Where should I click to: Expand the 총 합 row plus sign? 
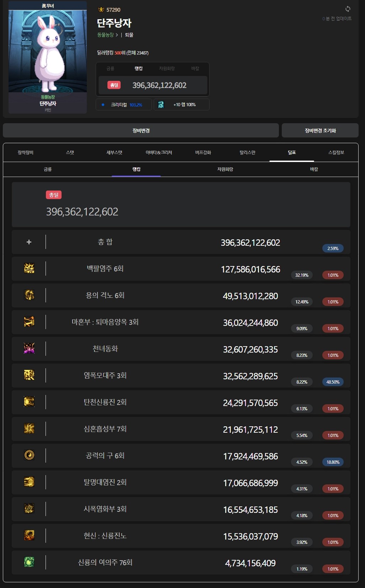pos(29,242)
